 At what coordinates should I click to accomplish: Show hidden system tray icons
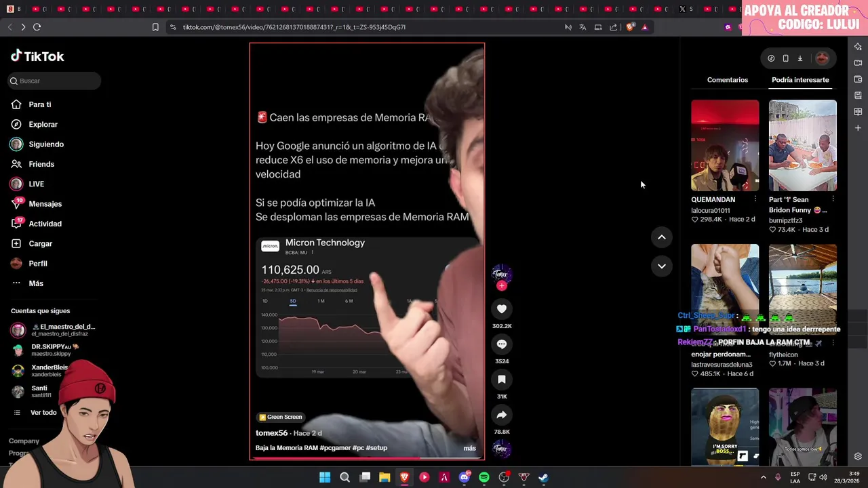(764, 477)
